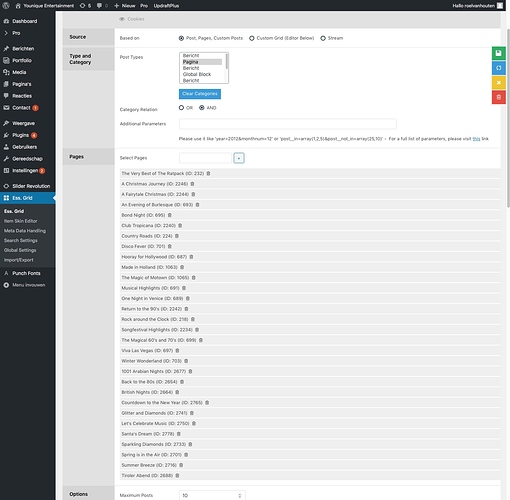The width and height of the screenshot is (510, 500).
Task: Delete Tiroler Abend entry trash icon
Action: click(177, 475)
